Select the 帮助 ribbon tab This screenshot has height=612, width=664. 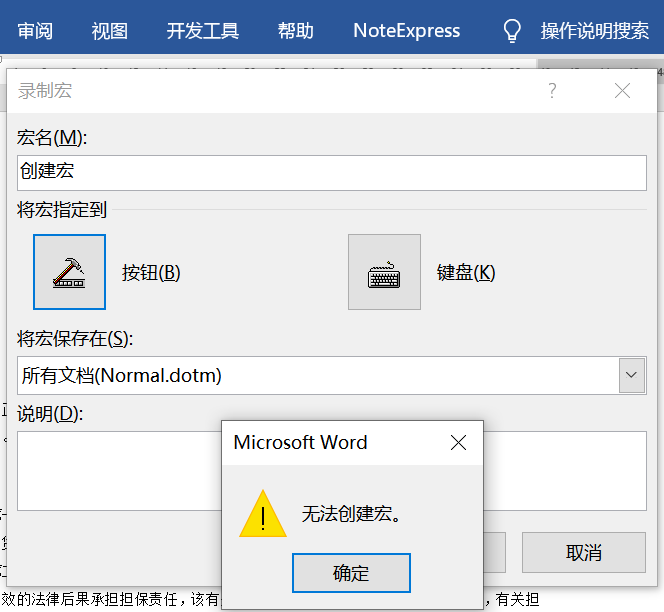click(296, 30)
